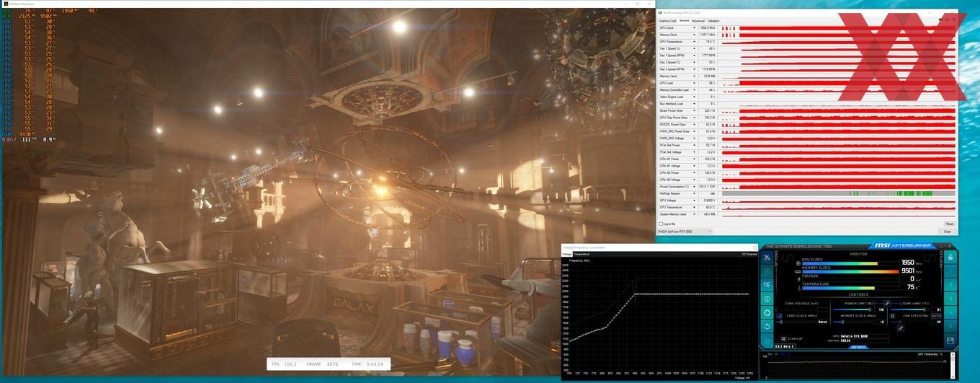Open the GPU Temperature sensor dropdown arrow
Image resolution: width=980 pixels, height=383 pixels.
coord(694,41)
